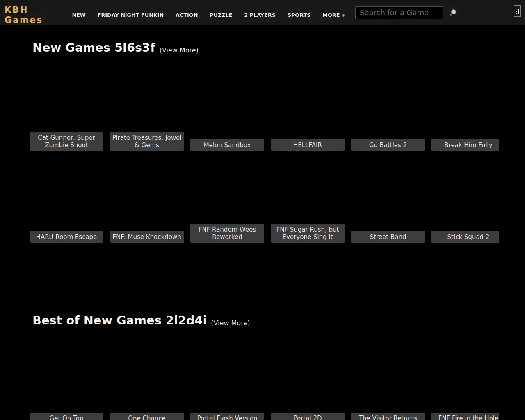Open the 2 PLAYERS category
Viewport: 525px width, 420px height.
pyautogui.click(x=260, y=15)
